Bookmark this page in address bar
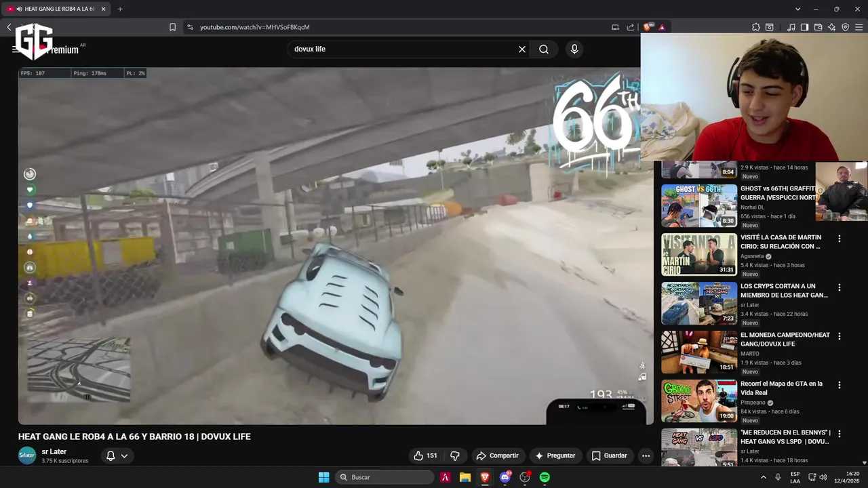Viewport: 868px width, 488px height. [172, 27]
